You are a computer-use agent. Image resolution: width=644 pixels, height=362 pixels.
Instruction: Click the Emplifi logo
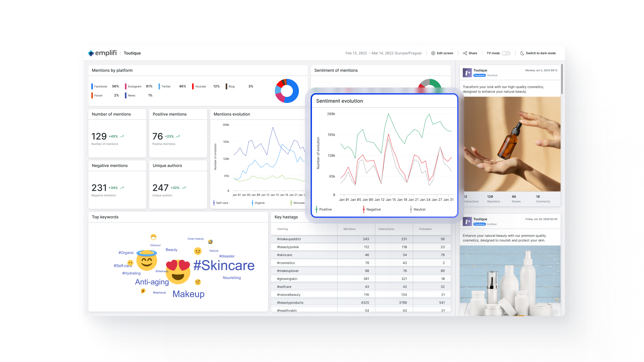click(x=102, y=53)
